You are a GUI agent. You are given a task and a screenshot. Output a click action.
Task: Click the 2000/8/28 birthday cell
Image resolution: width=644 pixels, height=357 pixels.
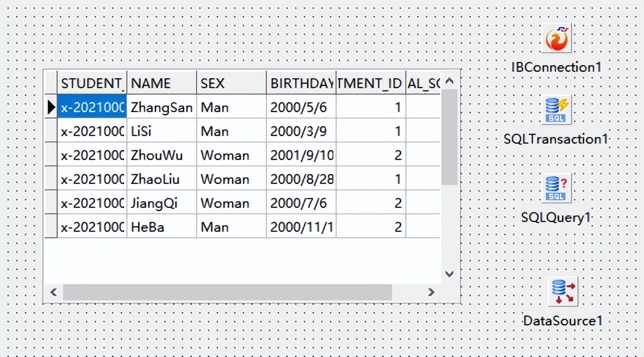(301, 179)
